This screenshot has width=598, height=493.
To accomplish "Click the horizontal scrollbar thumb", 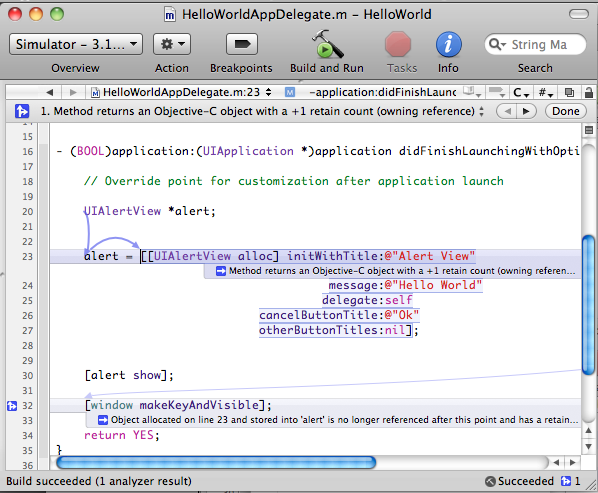I will pyautogui.click(x=216, y=462).
